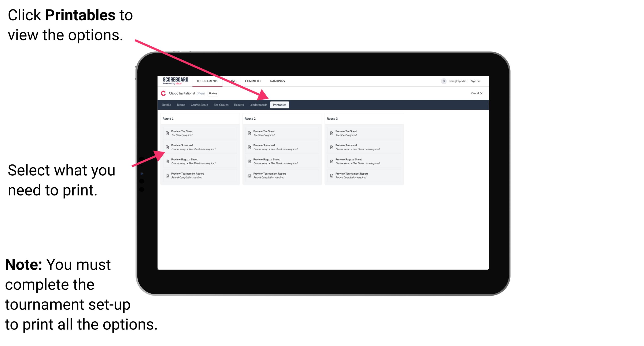The height and width of the screenshot is (346, 644).
Task: Click the Tee Groups tab
Action: [221, 105]
